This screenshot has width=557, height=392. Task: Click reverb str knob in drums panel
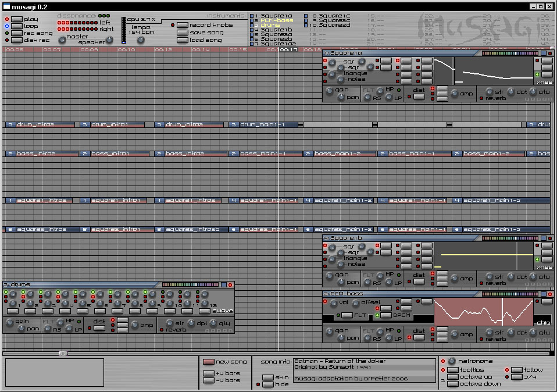[169, 323]
